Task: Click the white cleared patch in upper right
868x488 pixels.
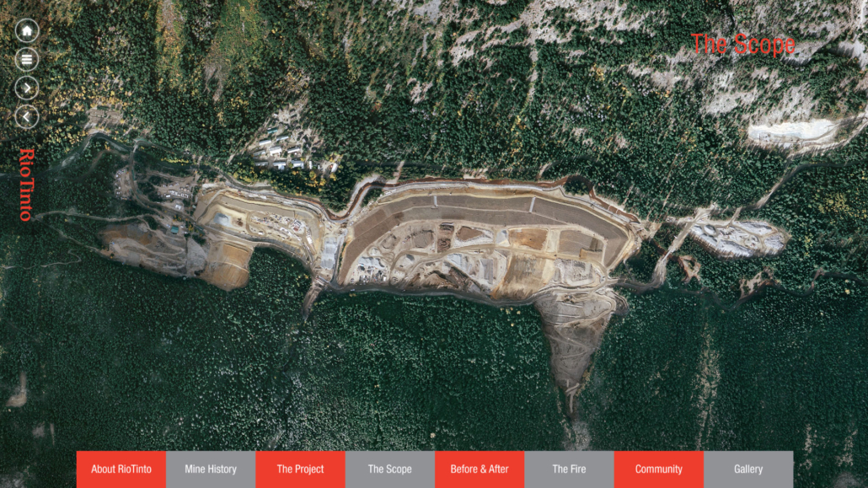Action: point(792,132)
